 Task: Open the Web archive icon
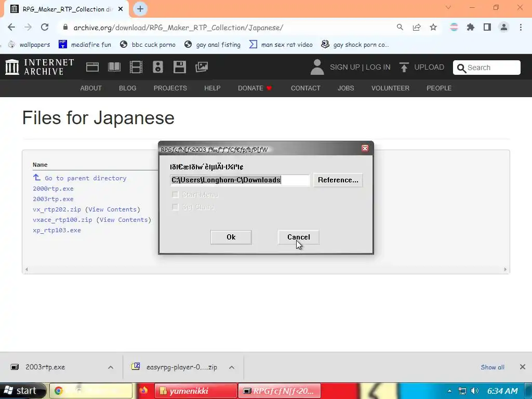point(92,67)
